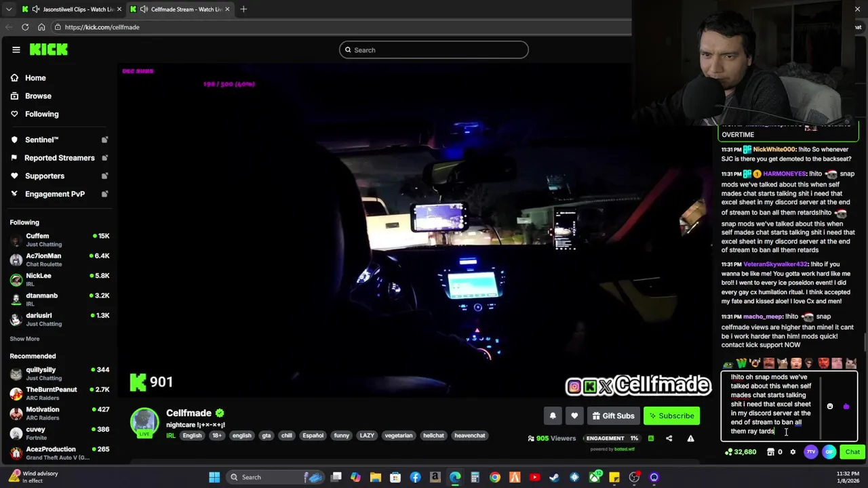Viewport: 868px width, 488px height.
Task: Open Xbox app from the taskbar
Action: point(595,477)
